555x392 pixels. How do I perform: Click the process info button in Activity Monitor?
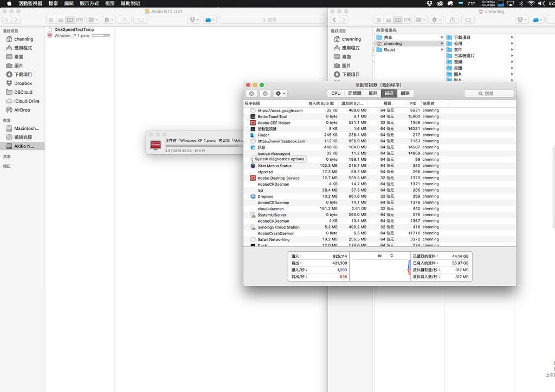click(265, 93)
